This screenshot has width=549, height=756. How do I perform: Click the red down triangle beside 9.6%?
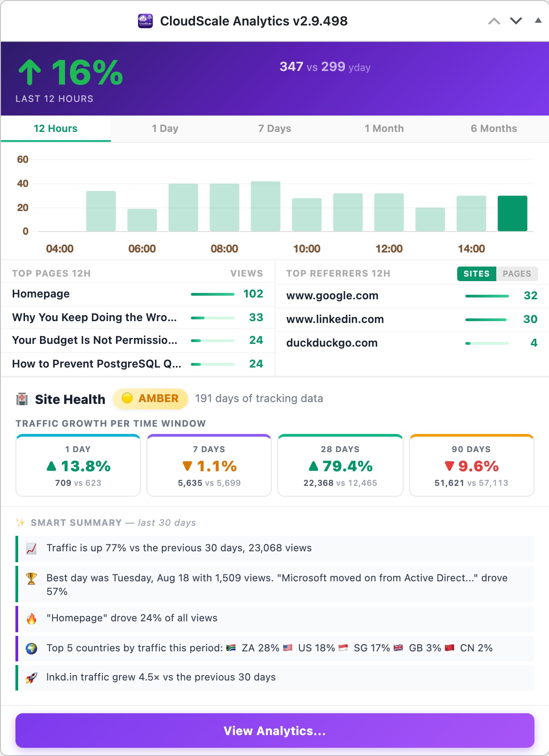449,466
